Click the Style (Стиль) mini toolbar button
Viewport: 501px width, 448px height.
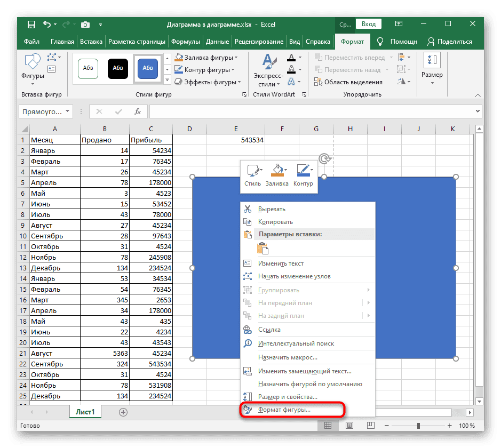[x=253, y=174]
